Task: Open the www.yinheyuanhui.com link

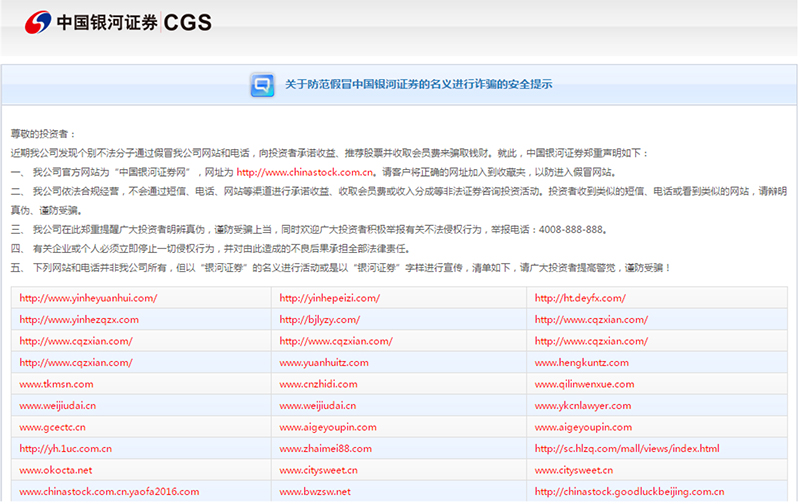Action: pos(89,298)
